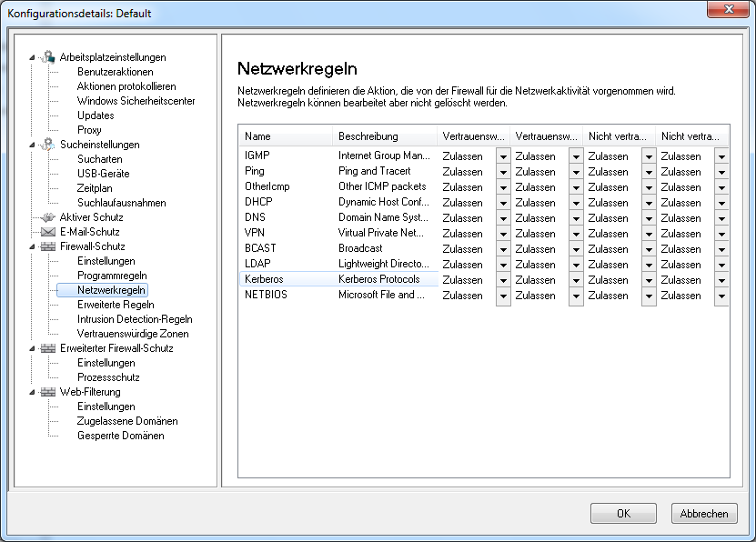Viewport: 756px width, 542px height.
Task: Click the Firewall-Schutz brick wall icon
Action: (x=47, y=246)
